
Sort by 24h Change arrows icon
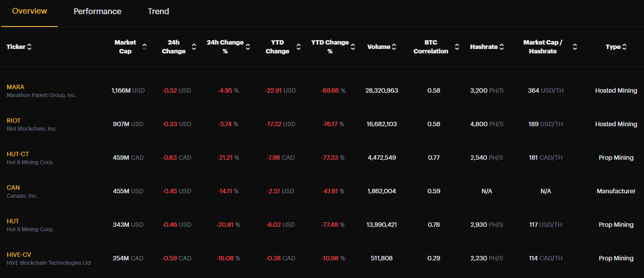pos(194,47)
